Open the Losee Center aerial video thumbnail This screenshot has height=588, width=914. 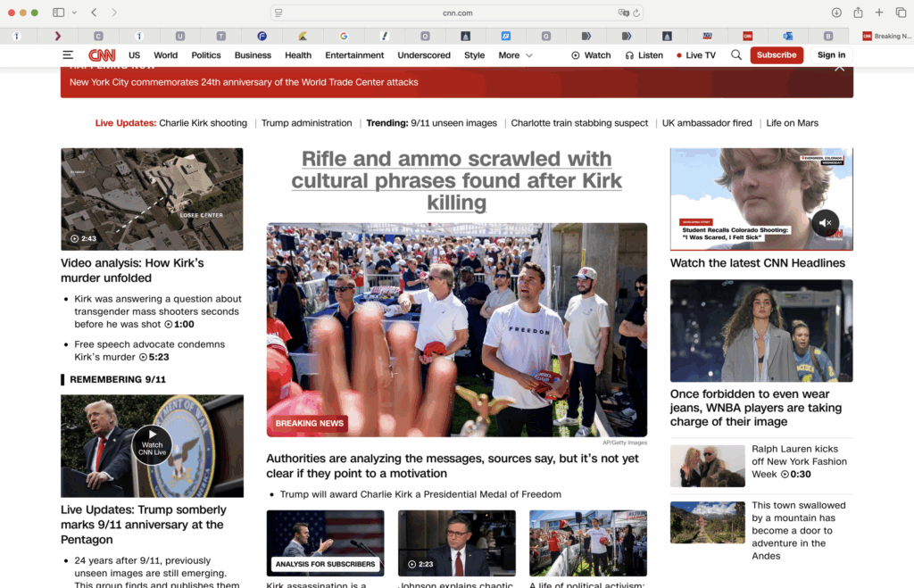[x=152, y=199]
